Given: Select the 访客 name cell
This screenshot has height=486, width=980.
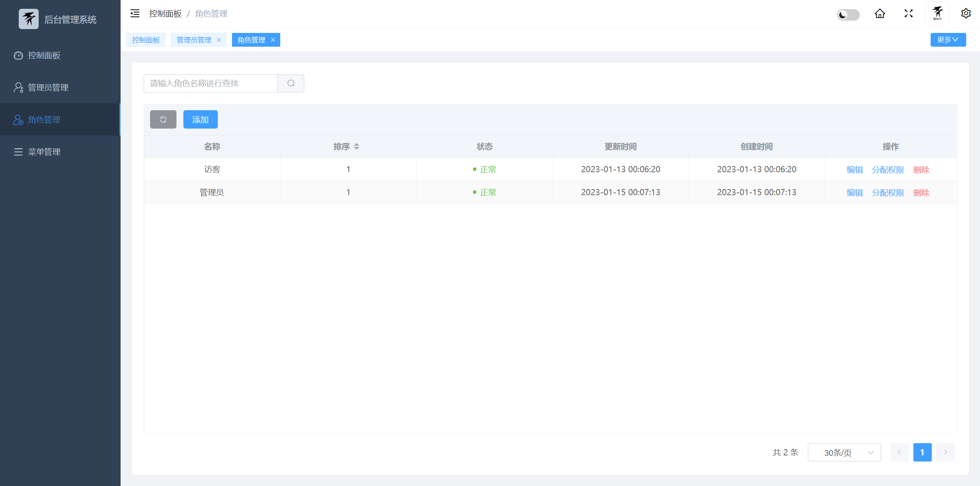Looking at the screenshot, I should click(212, 169).
